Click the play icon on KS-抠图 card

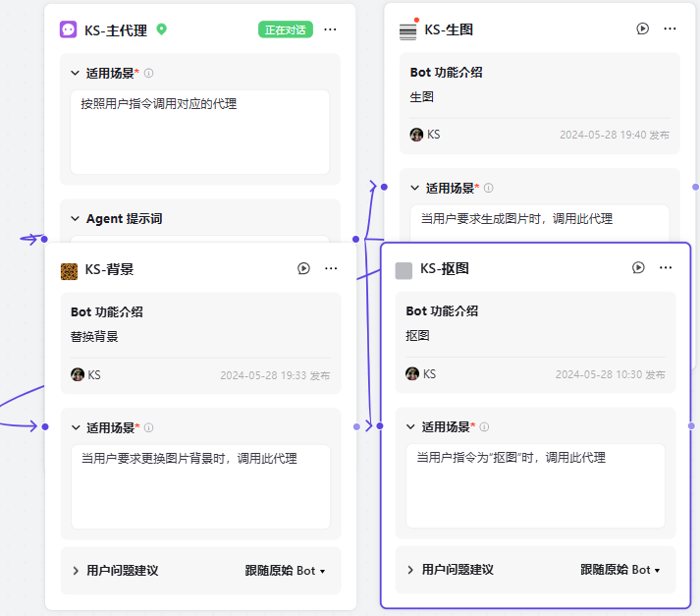638,267
